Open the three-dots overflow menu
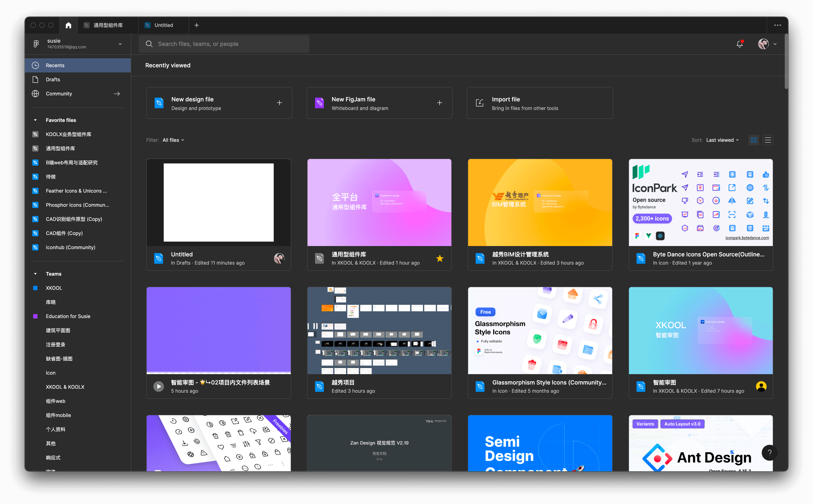 coord(777,25)
